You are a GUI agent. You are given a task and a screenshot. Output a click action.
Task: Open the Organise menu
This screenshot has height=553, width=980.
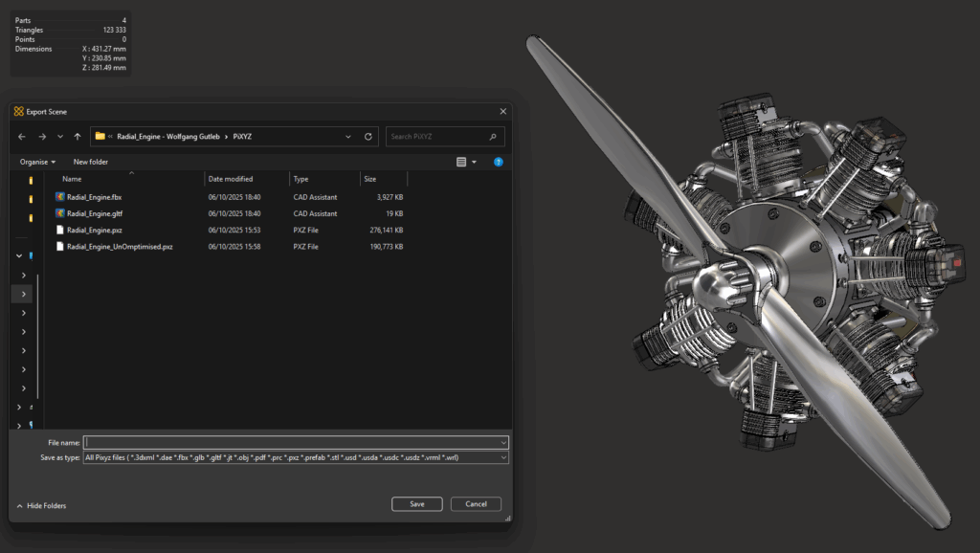pyautogui.click(x=37, y=162)
